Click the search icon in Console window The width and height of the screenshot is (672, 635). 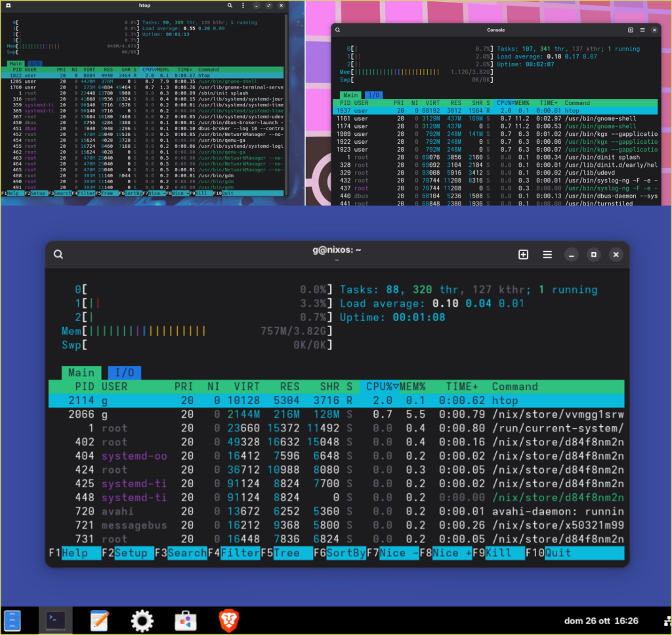(x=338, y=30)
